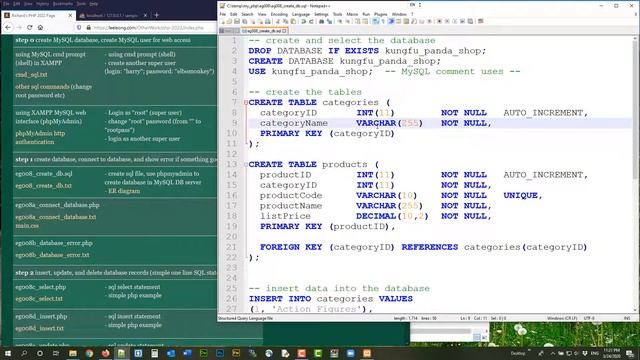Click the word 'kungfu_panda_shop' on line 3

click(x=387, y=61)
